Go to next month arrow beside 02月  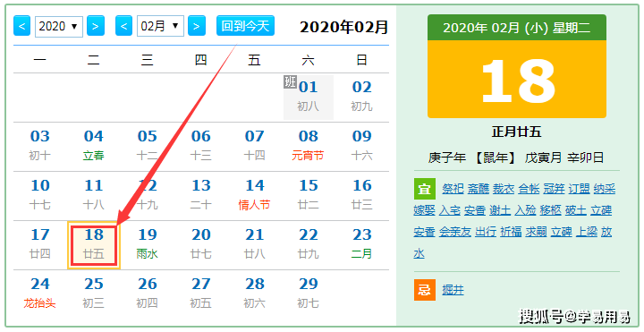[196, 26]
